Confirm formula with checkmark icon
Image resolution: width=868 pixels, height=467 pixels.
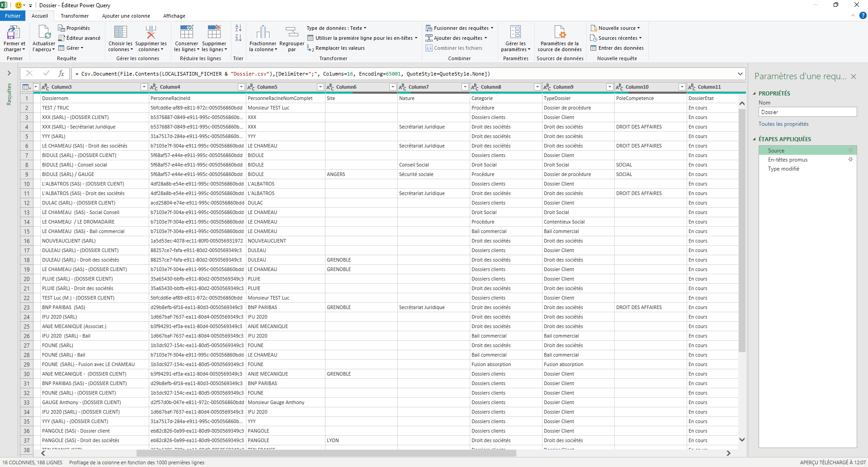tap(46, 73)
